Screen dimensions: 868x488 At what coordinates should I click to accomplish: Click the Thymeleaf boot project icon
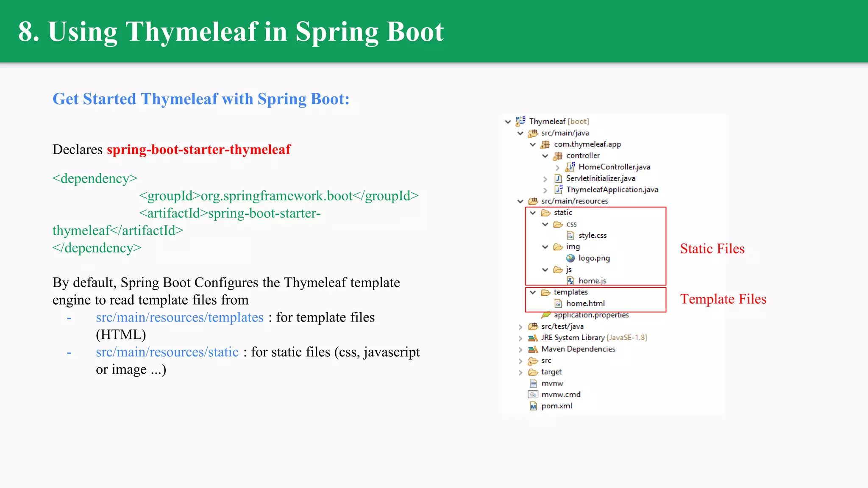click(520, 122)
